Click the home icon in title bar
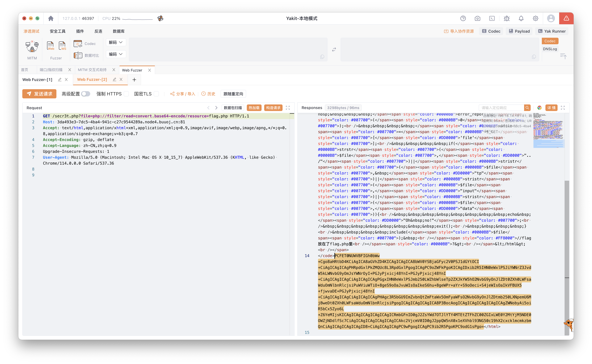Viewport: 592px width, 364px height. [x=51, y=19]
